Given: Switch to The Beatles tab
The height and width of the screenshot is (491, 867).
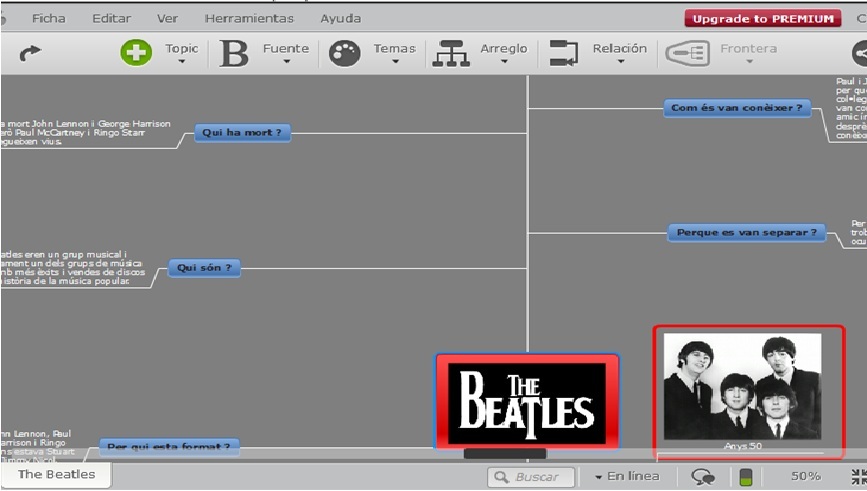Looking at the screenshot, I should 56,474.
